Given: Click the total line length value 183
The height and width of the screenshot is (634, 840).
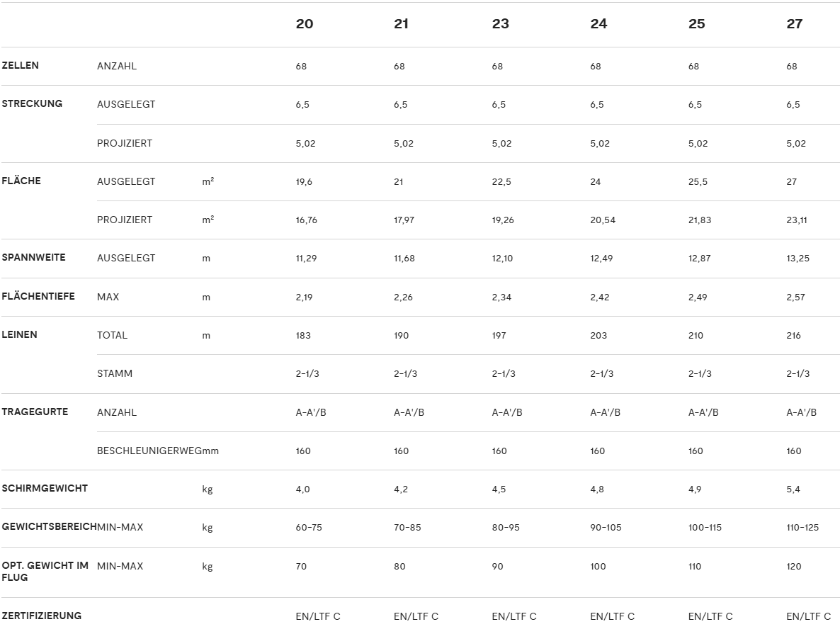Looking at the screenshot, I should (x=303, y=335).
